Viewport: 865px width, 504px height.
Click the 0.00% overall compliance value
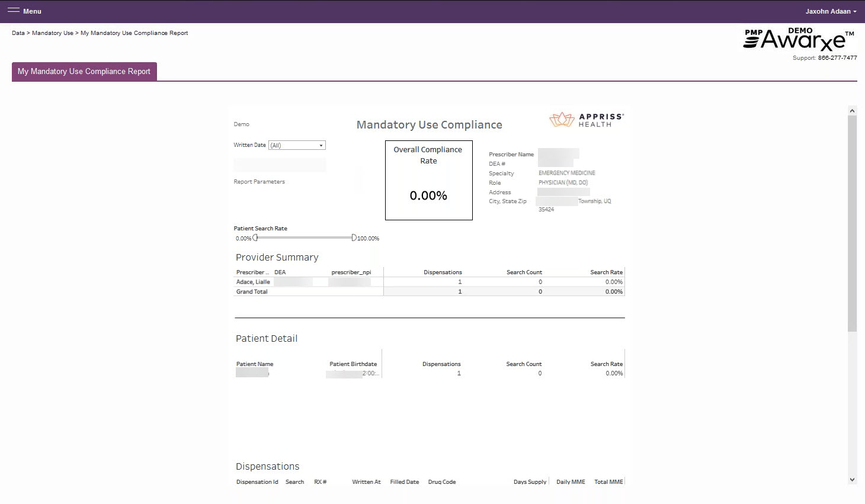tap(428, 195)
